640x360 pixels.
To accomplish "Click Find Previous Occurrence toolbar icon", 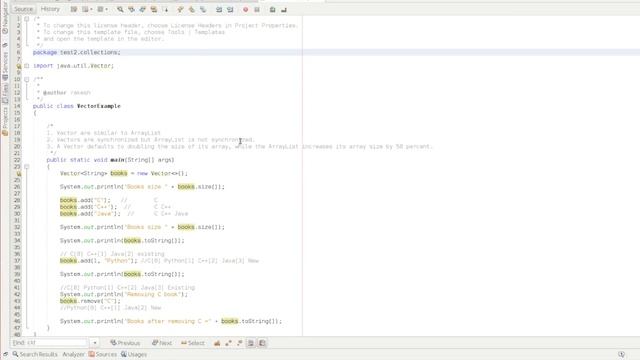I will tap(131, 9).
